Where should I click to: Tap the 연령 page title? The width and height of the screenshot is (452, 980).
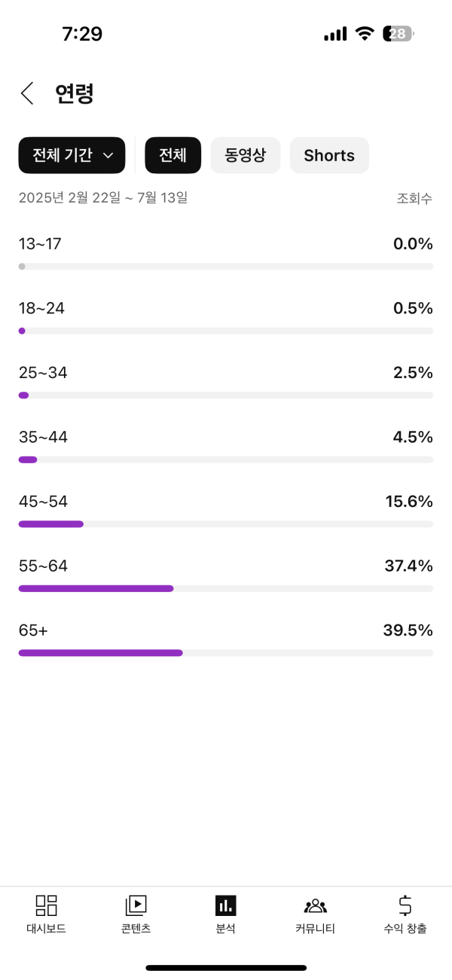(x=75, y=93)
